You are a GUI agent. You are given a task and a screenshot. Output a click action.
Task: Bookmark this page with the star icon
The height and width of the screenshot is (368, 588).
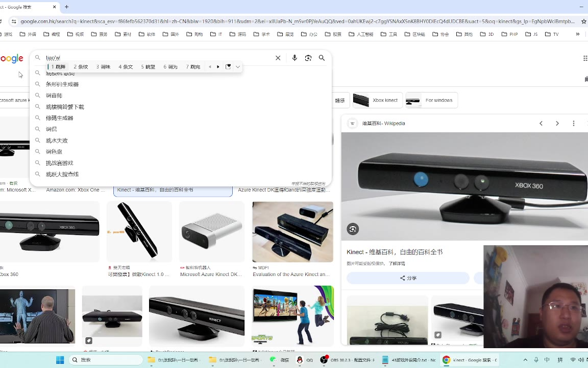coord(584,21)
